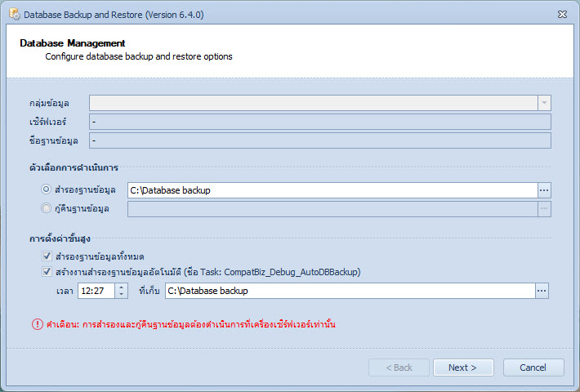580x392 pixels.
Task: Increase the เวลา time value
Action: point(122,287)
